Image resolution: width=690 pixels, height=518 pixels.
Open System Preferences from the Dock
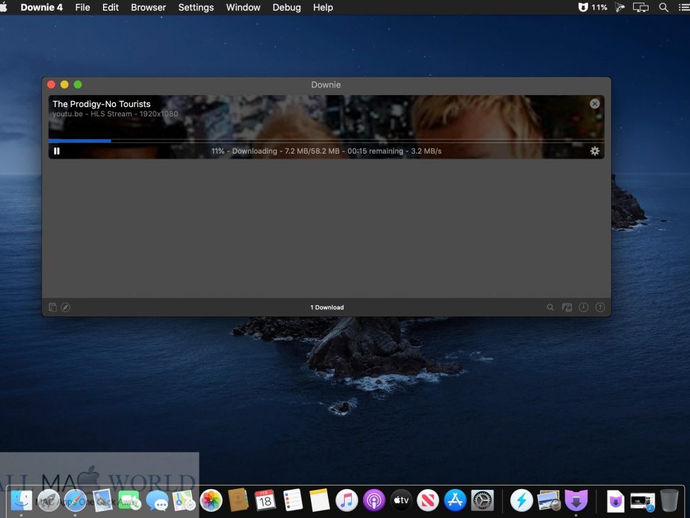483,500
